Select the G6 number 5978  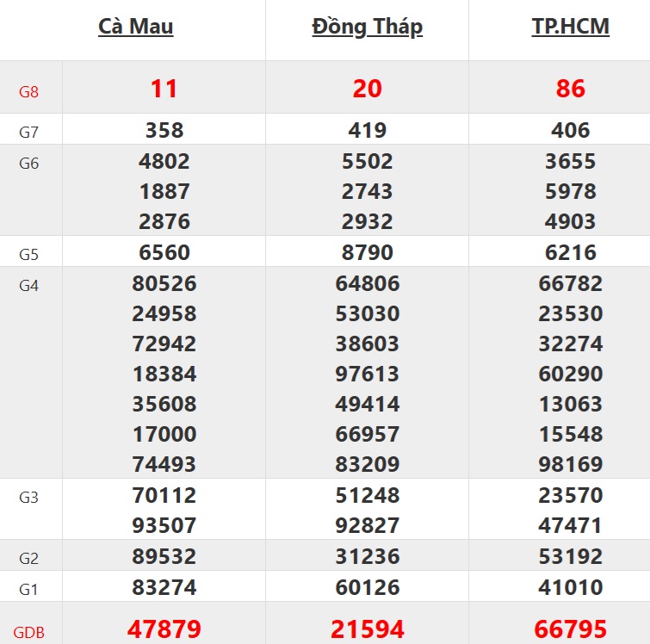(571, 191)
